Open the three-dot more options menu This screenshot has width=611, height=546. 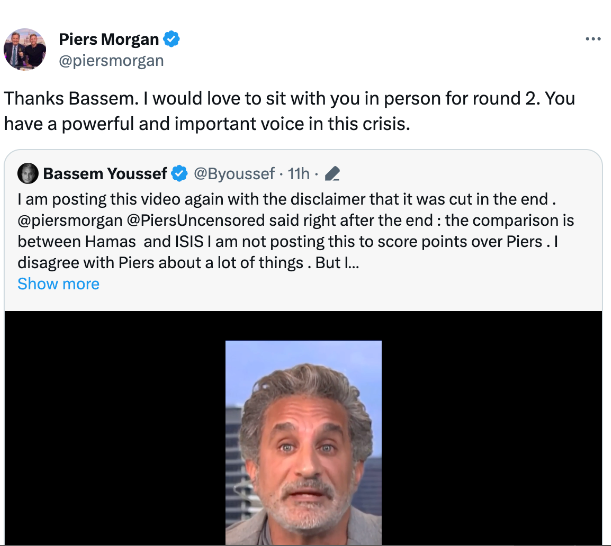[x=593, y=39]
